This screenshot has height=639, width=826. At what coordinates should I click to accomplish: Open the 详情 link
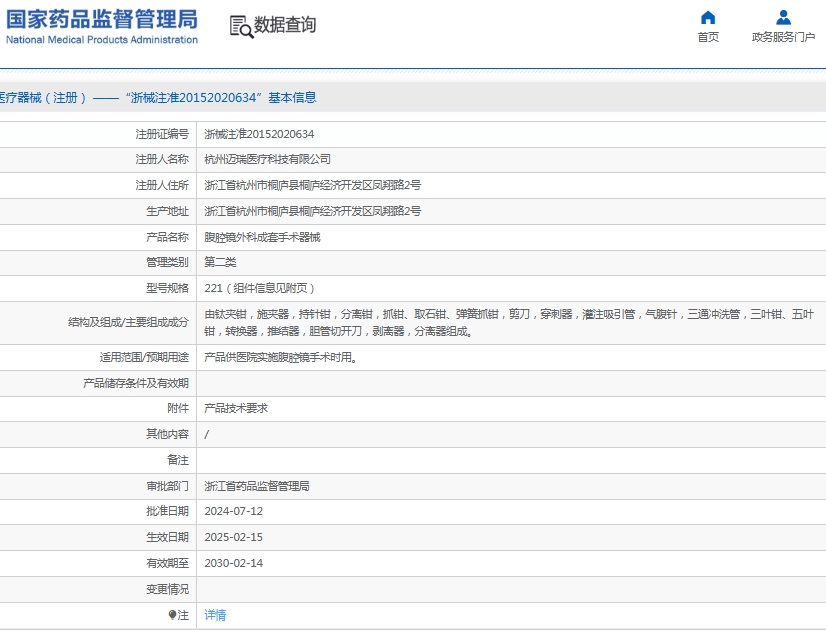[x=215, y=615]
